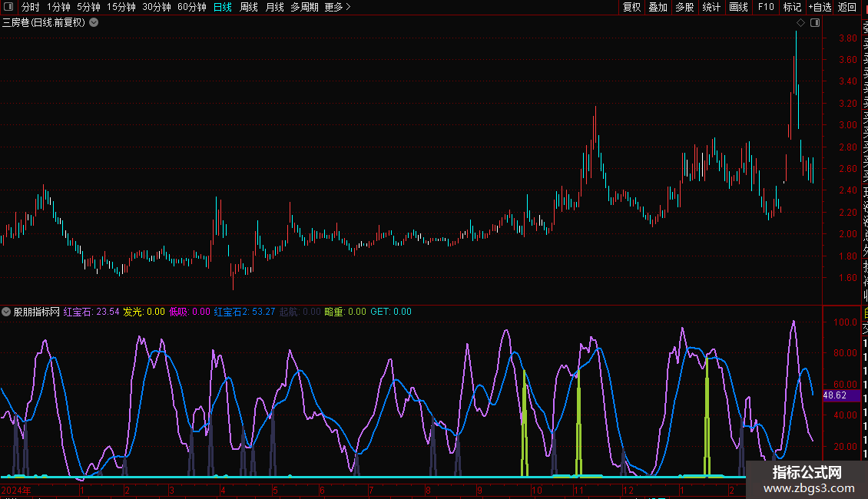Click the 股朋指标网 indicator name

pos(37,312)
